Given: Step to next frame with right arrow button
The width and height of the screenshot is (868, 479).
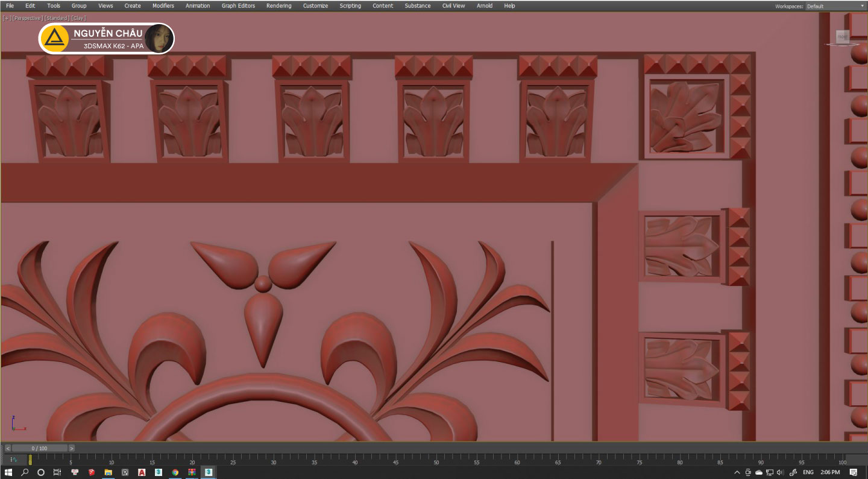Looking at the screenshot, I should 72,448.
